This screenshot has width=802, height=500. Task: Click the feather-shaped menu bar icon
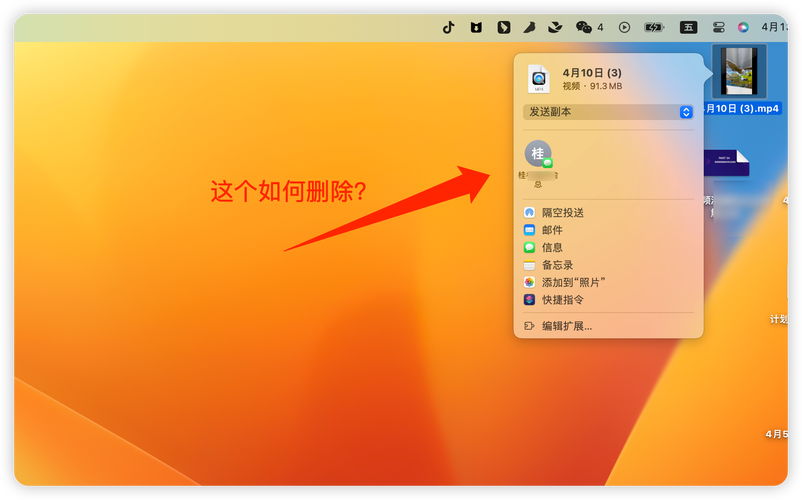pos(529,27)
